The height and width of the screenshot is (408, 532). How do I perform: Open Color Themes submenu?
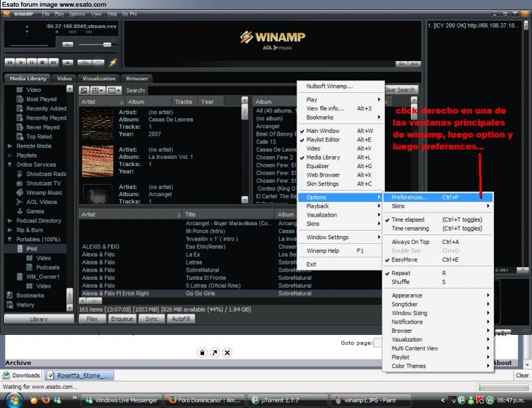point(438,366)
